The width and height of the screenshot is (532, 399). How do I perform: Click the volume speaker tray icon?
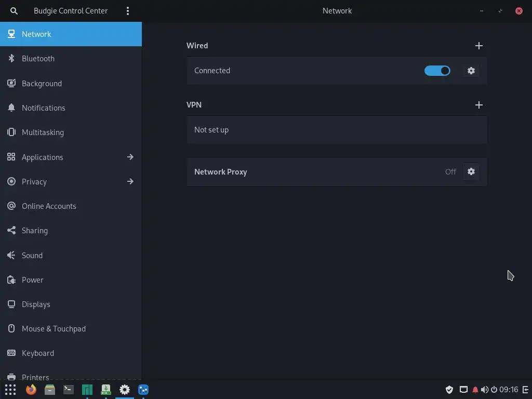(485, 390)
